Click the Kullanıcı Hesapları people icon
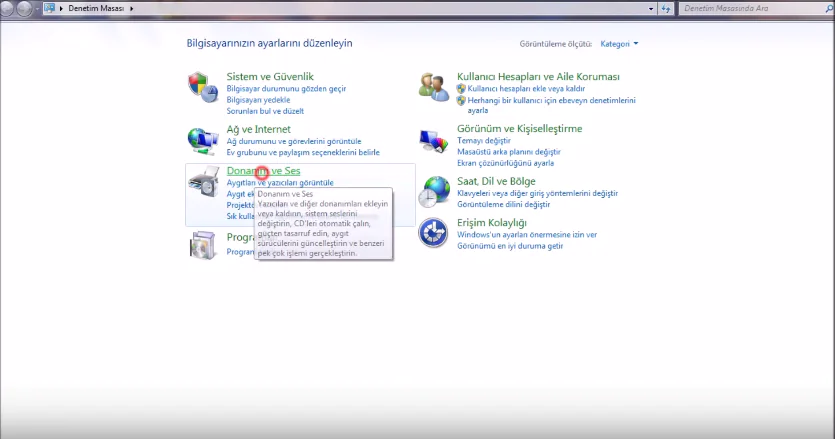Image resolution: width=835 pixels, height=439 pixels. click(x=433, y=87)
